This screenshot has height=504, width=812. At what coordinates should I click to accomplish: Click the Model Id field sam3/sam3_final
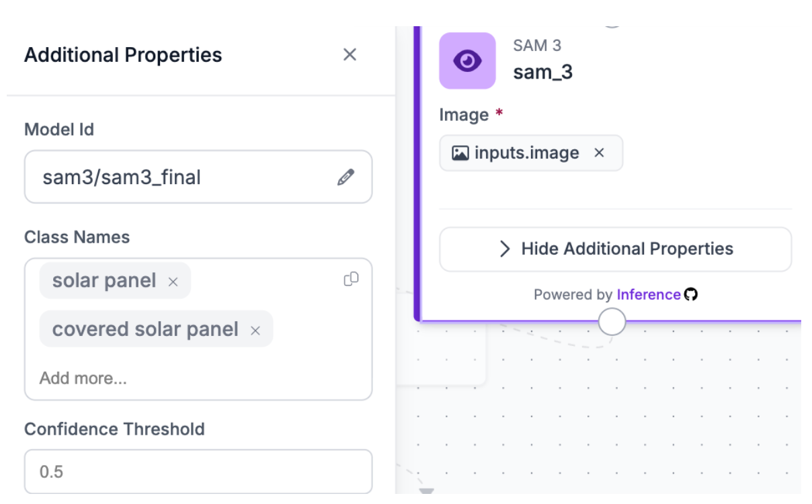point(181,177)
